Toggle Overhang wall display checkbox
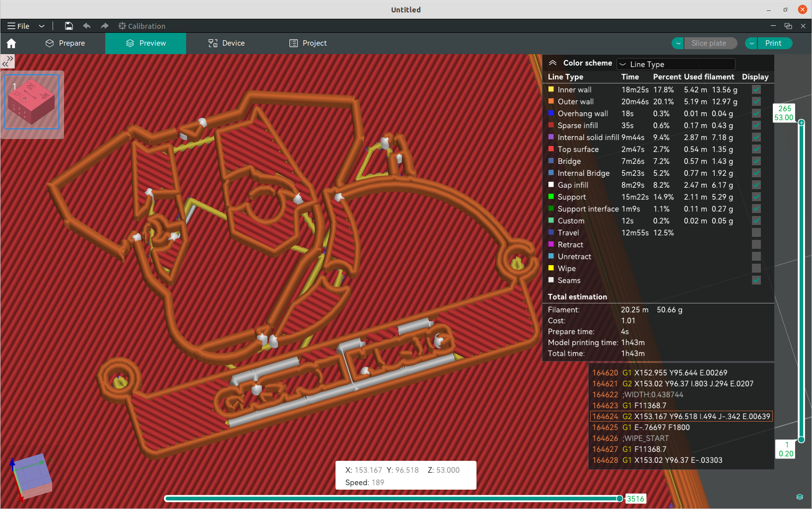Image resolution: width=812 pixels, height=509 pixels. coord(756,113)
